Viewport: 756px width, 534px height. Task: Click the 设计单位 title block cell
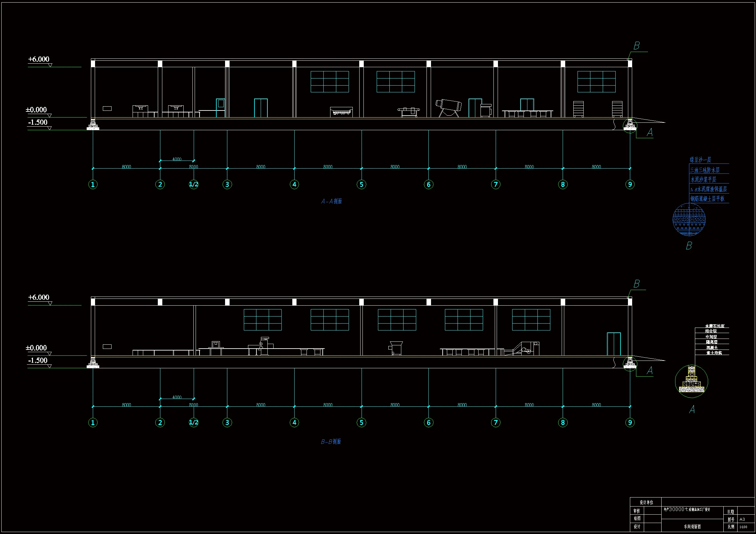tap(646, 502)
